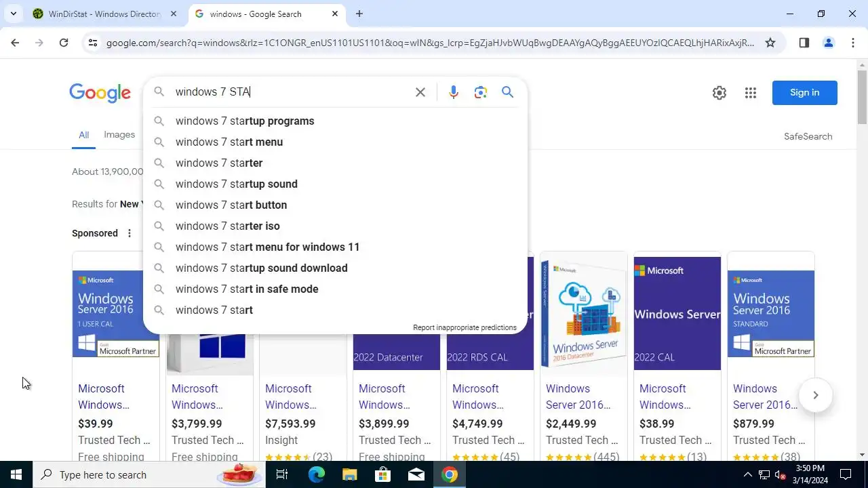This screenshot has height=488, width=868.
Task: Open File Explorer from taskbar
Action: 349,474
